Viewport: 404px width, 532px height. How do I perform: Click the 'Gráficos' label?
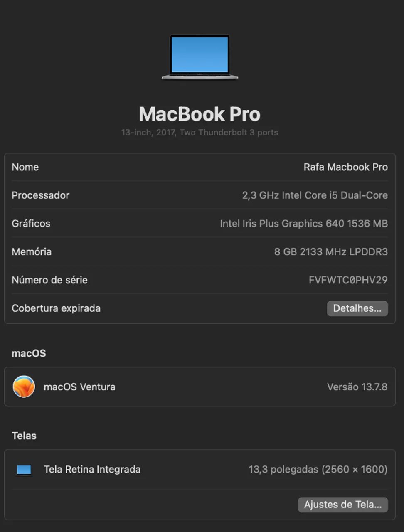[x=31, y=224]
